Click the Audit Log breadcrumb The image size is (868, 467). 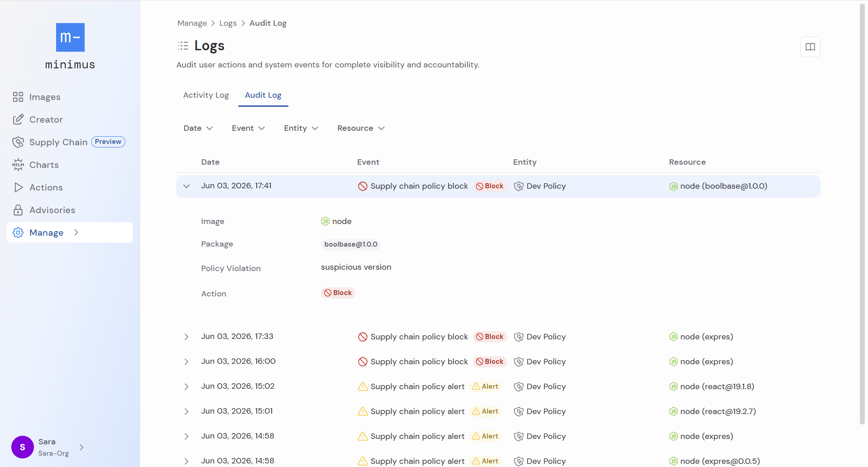(x=268, y=23)
